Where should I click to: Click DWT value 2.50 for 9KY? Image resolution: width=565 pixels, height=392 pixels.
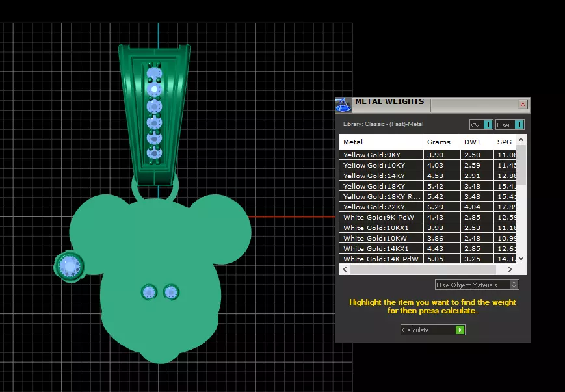(x=473, y=155)
